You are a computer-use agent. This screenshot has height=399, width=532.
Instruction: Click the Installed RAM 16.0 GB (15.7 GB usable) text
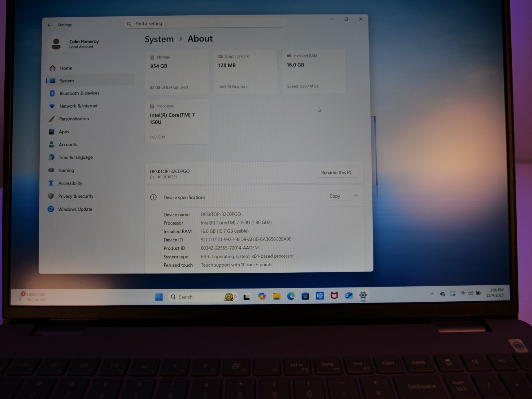(225, 231)
